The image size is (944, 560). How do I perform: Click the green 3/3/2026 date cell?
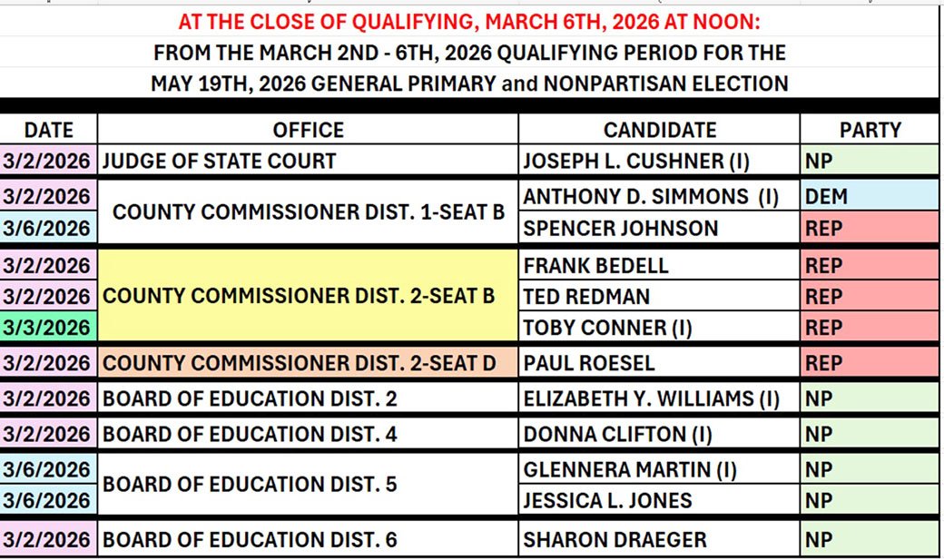tap(48, 327)
